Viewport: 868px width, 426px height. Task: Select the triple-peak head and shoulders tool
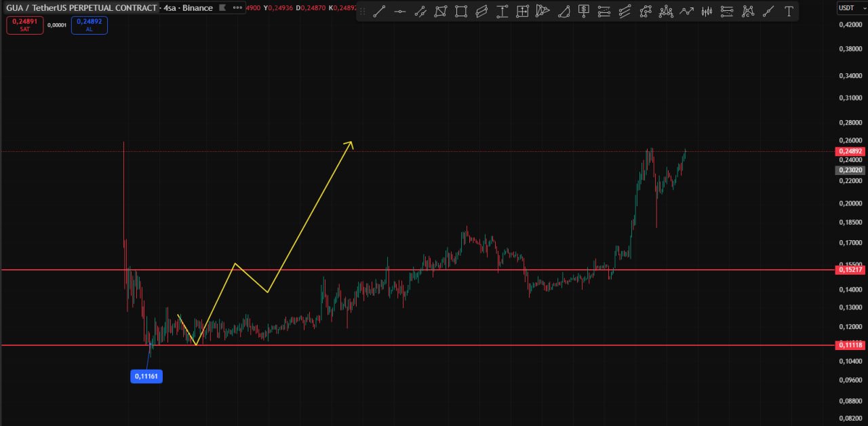point(666,11)
